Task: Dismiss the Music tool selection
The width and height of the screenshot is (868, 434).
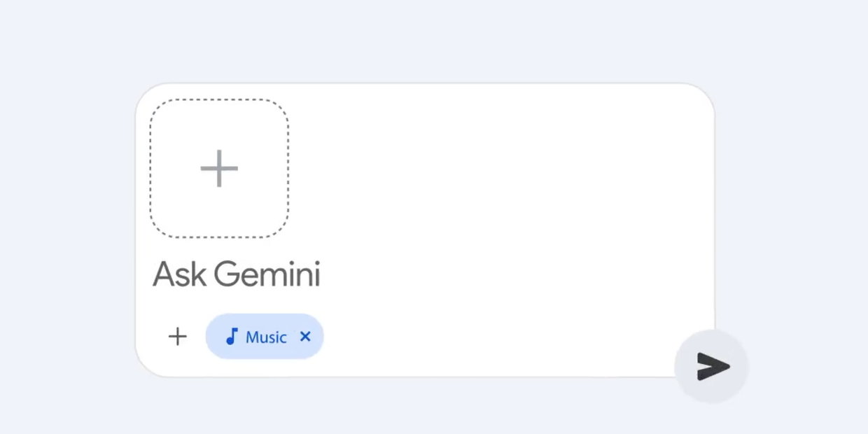Action: 305,337
